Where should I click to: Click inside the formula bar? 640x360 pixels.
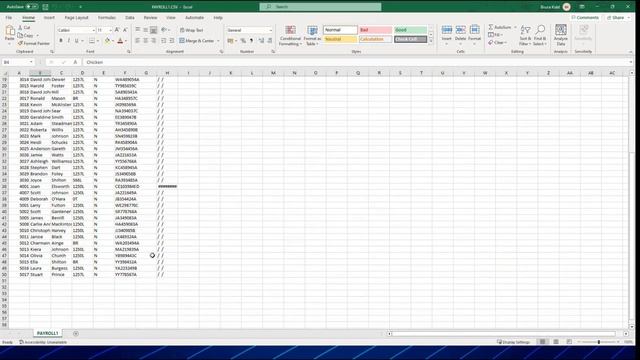[355, 62]
